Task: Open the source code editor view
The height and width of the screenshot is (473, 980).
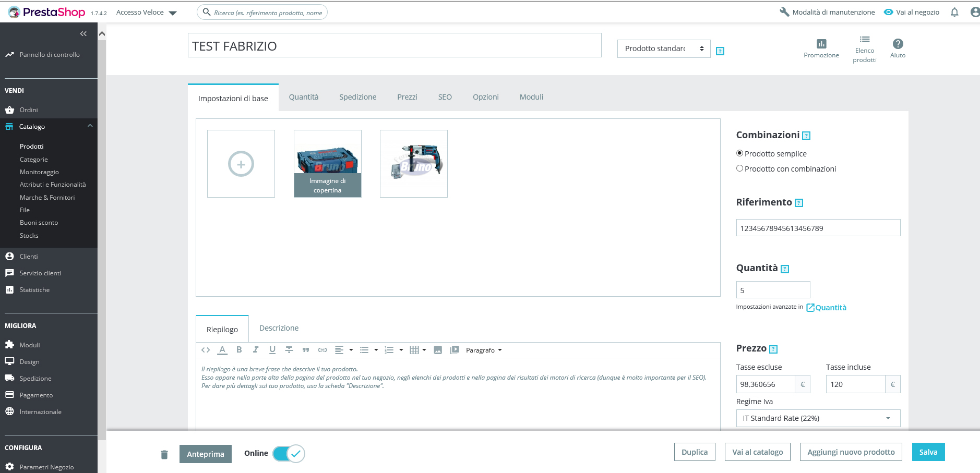Action: [206, 350]
